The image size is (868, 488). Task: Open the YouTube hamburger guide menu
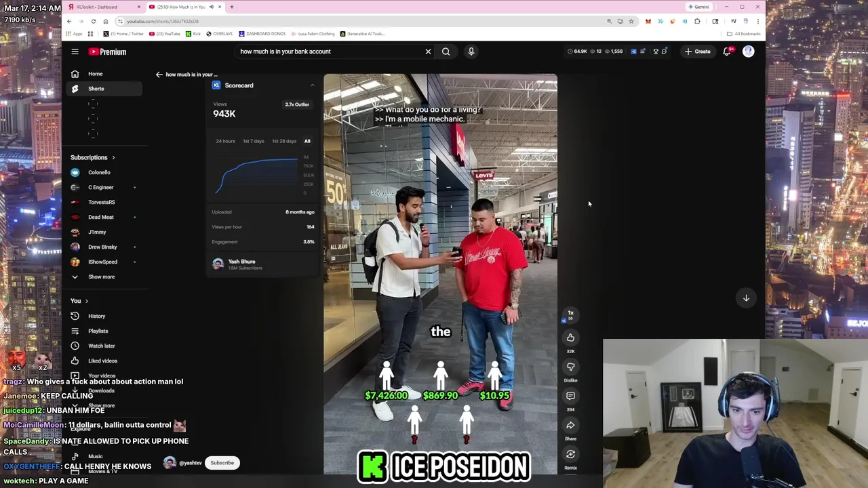[x=75, y=52]
